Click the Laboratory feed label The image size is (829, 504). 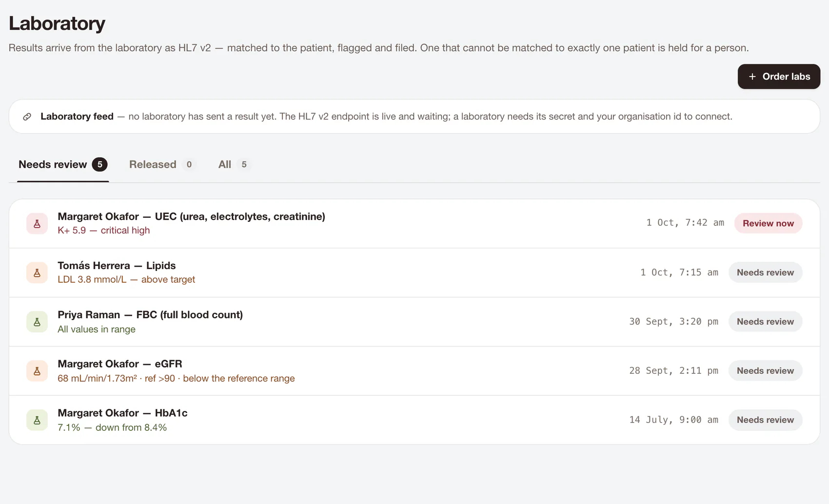(x=77, y=116)
